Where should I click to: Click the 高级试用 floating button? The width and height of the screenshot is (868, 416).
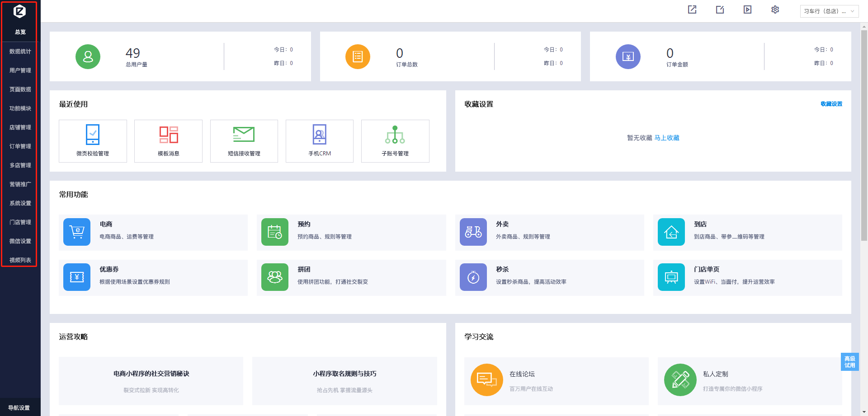(x=849, y=362)
